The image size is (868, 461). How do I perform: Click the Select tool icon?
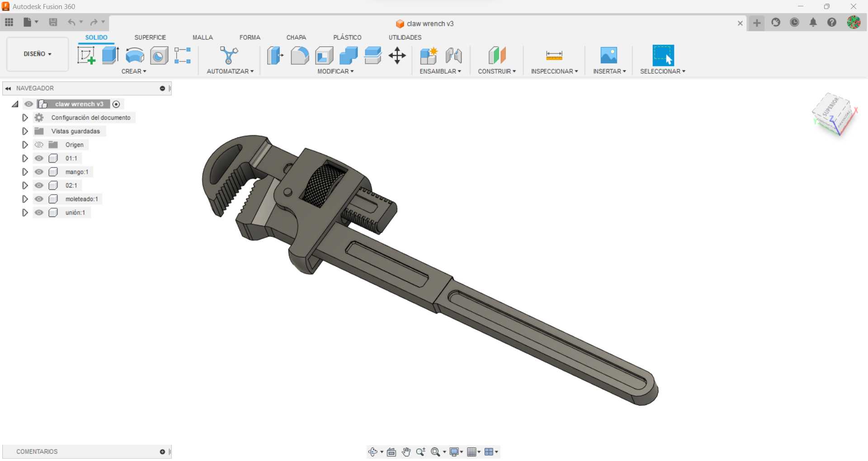click(x=663, y=56)
